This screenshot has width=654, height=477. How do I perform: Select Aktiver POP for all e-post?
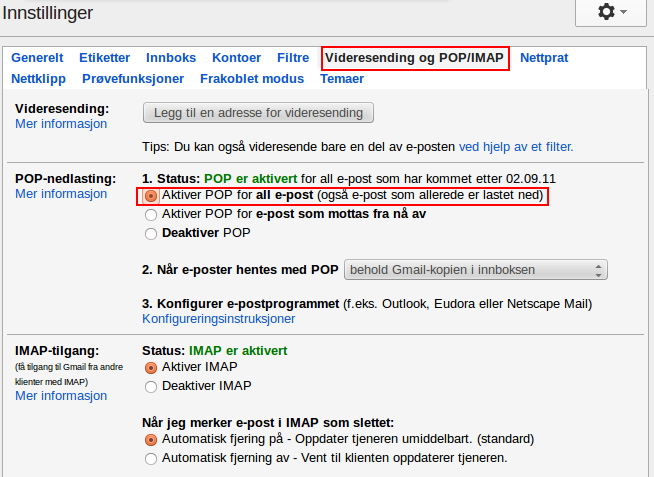point(151,196)
